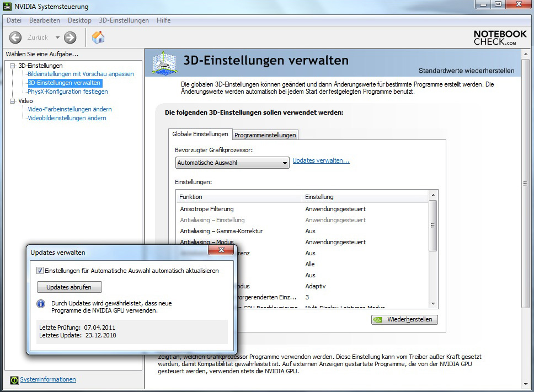Select the Globale Einstellungen tab
The image size is (534, 392).
tap(200, 134)
